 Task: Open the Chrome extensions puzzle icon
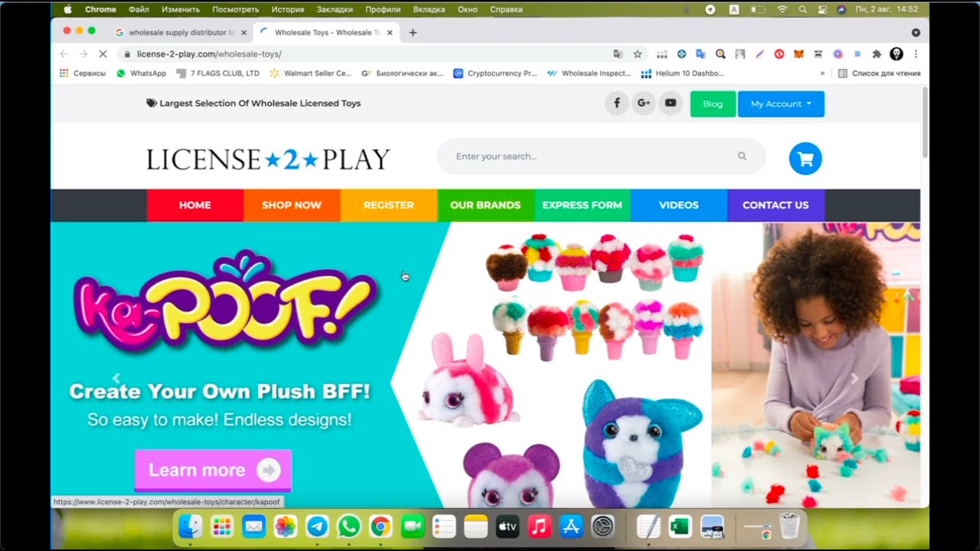[877, 54]
